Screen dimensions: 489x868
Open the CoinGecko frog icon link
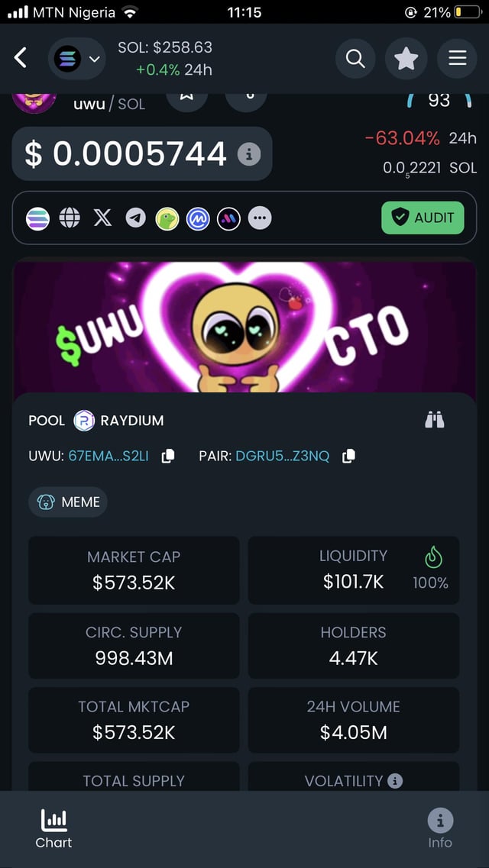(x=167, y=219)
